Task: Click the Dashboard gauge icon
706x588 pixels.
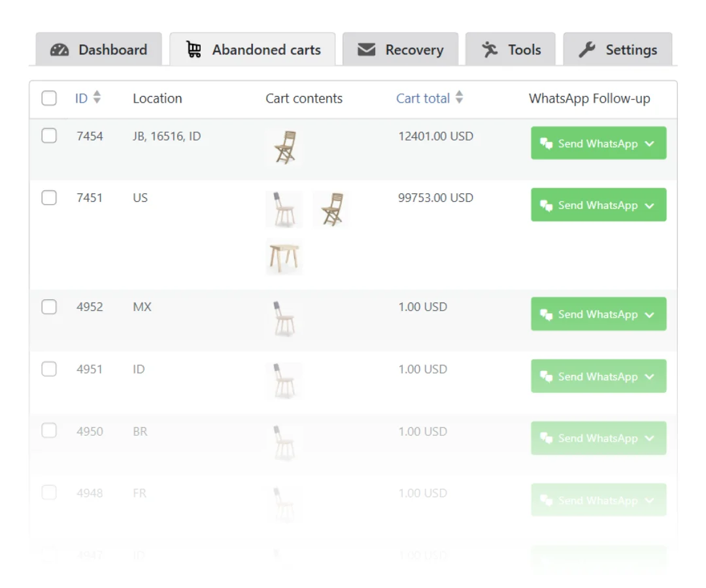Action: pyautogui.click(x=59, y=50)
